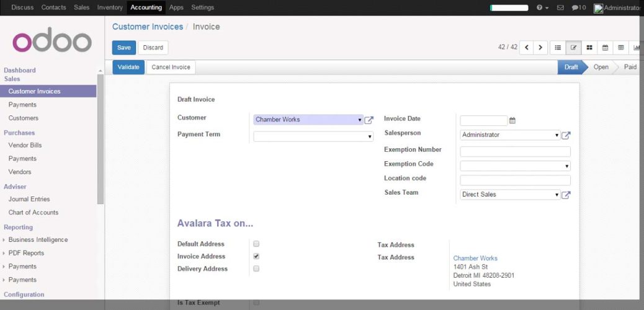The width and height of the screenshot is (644, 310).
Task: Click the Cancel Invoice button
Action: tap(171, 68)
